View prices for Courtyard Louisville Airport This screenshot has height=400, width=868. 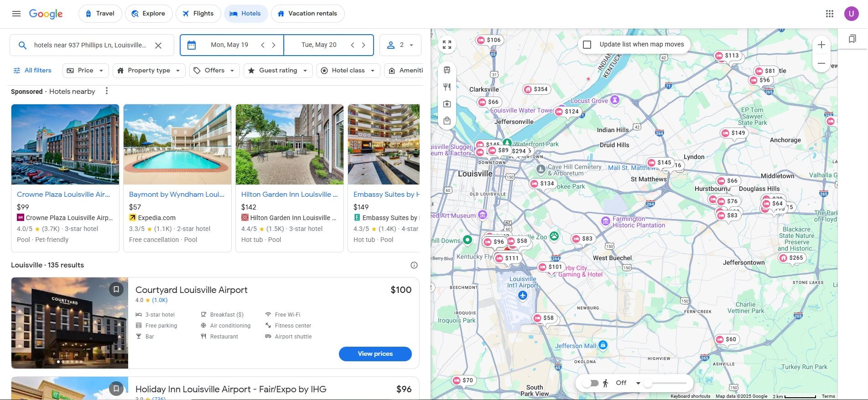tap(375, 354)
